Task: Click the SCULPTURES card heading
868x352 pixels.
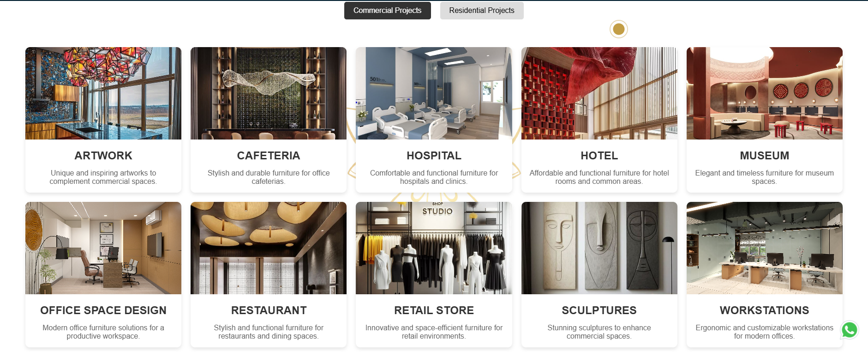Action: click(x=599, y=310)
